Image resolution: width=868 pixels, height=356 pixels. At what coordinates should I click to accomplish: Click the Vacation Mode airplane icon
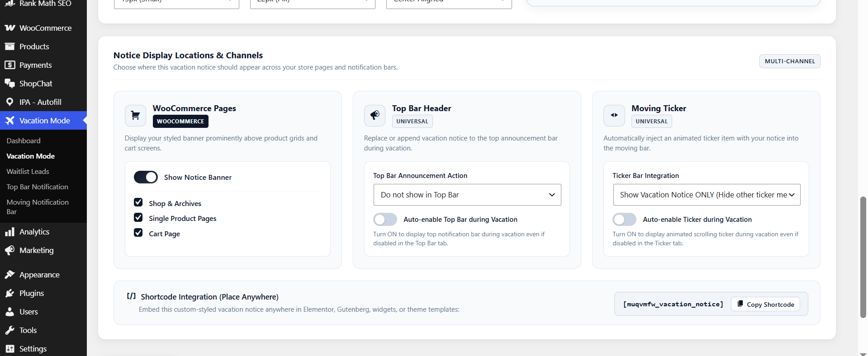[x=10, y=121]
